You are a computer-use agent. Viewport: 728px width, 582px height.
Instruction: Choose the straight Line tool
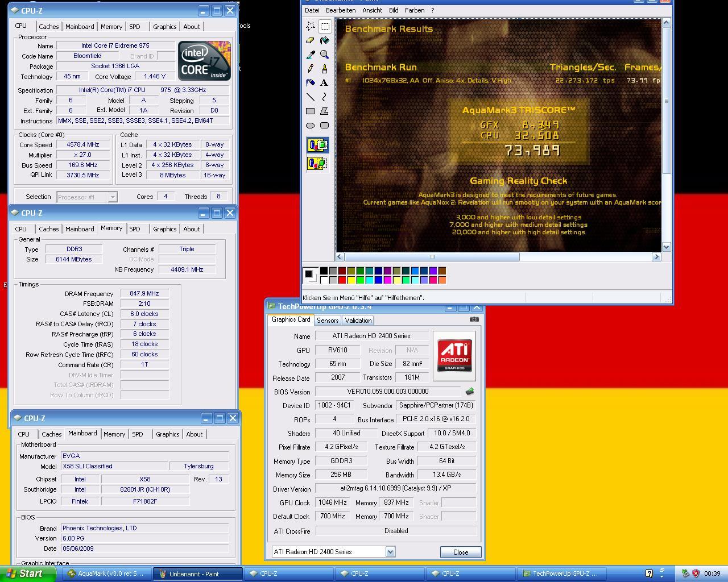[x=311, y=97]
